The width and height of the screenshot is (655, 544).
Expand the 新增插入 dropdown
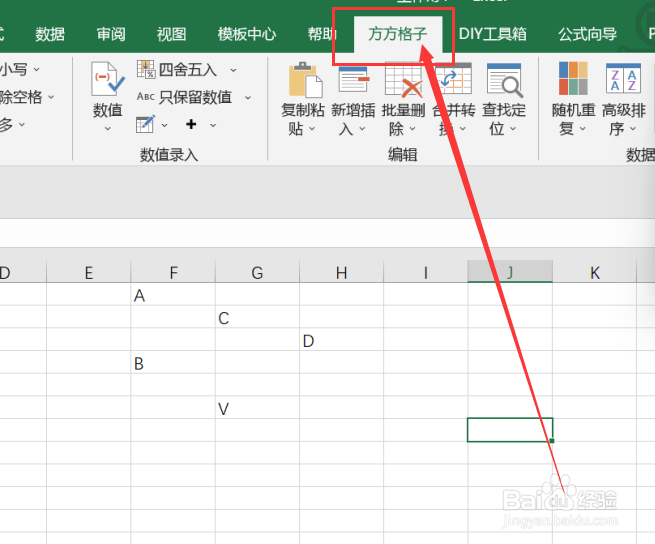click(362, 129)
